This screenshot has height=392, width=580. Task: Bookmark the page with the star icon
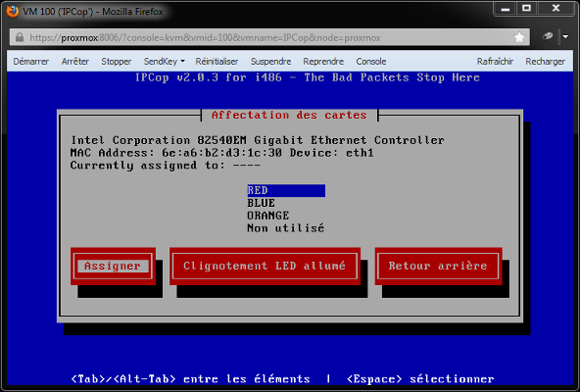[519, 37]
